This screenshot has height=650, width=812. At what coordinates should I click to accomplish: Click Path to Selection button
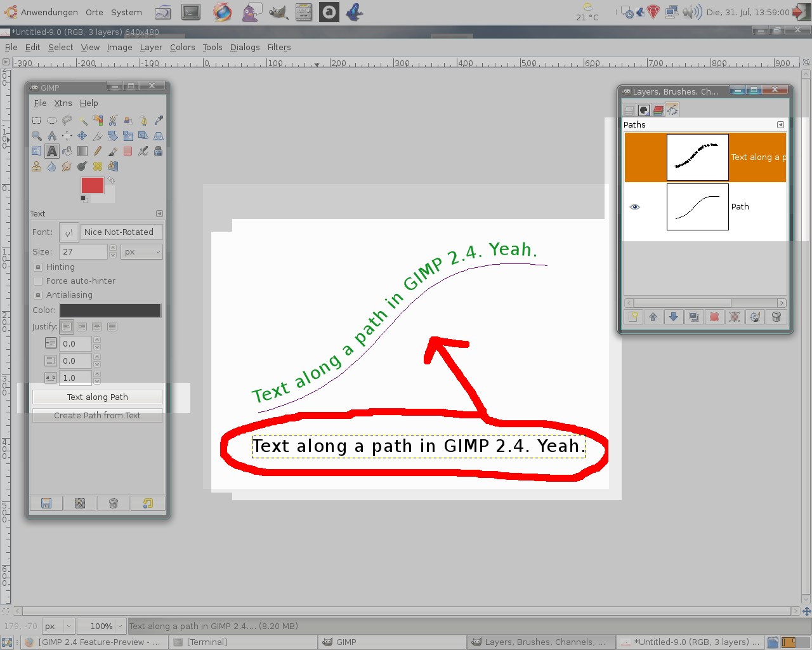[714, 317]
